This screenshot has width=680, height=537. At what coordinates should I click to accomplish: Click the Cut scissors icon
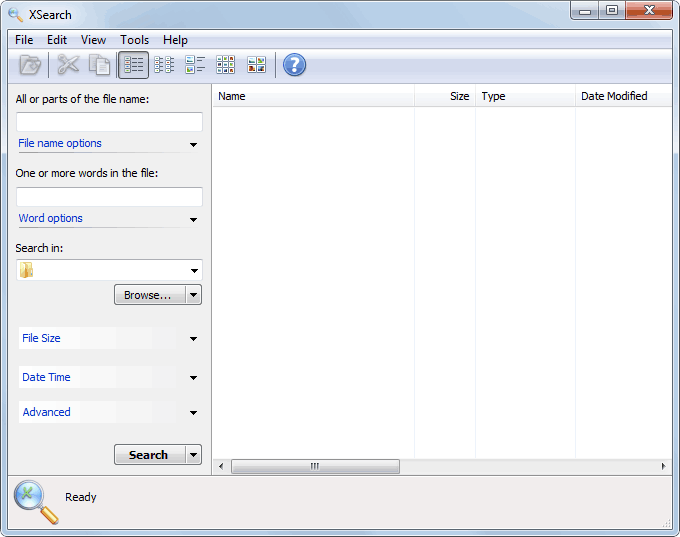[x=68, y=66]
